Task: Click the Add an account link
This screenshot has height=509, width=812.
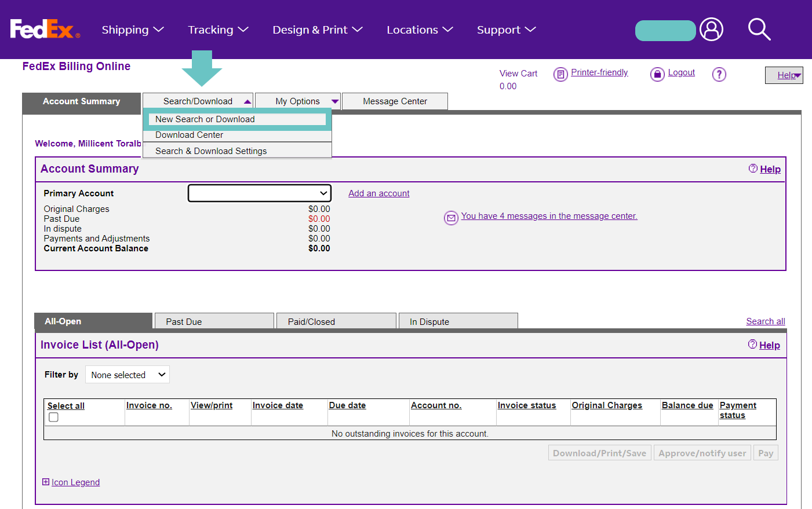Action: click(x=378, y=193)
